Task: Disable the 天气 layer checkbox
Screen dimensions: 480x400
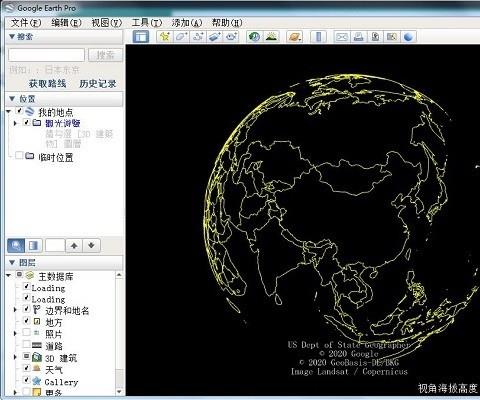Action: [26, 368]
